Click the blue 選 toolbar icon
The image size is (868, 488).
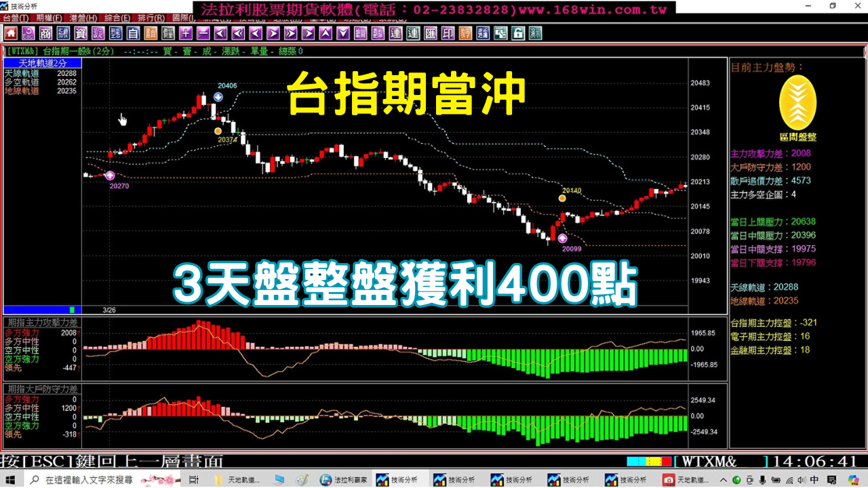point(483,33)
